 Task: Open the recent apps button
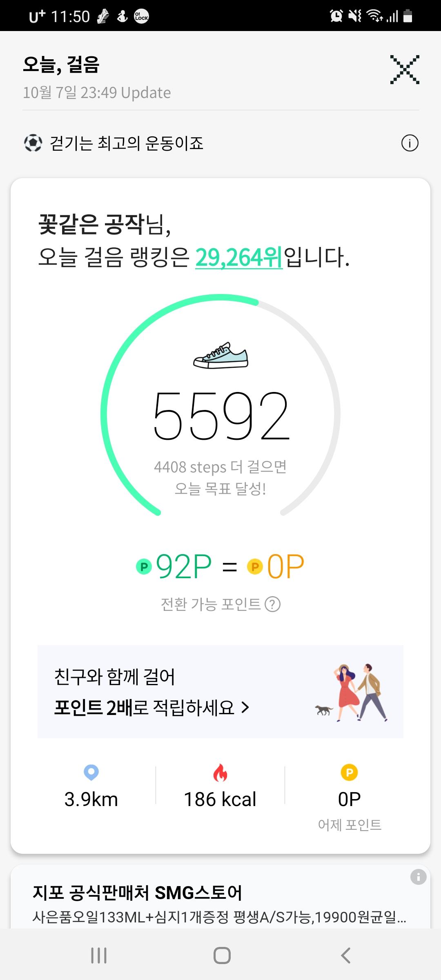click(99, 955)
